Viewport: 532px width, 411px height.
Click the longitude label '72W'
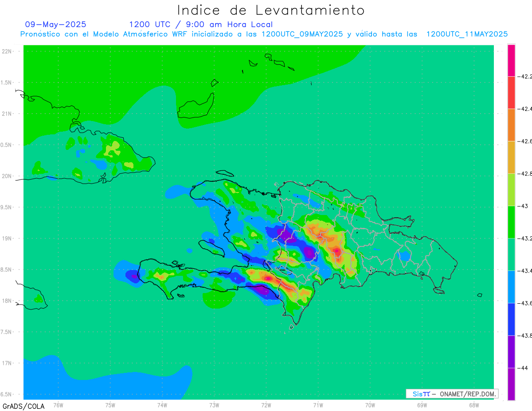[x=266, y=405]
